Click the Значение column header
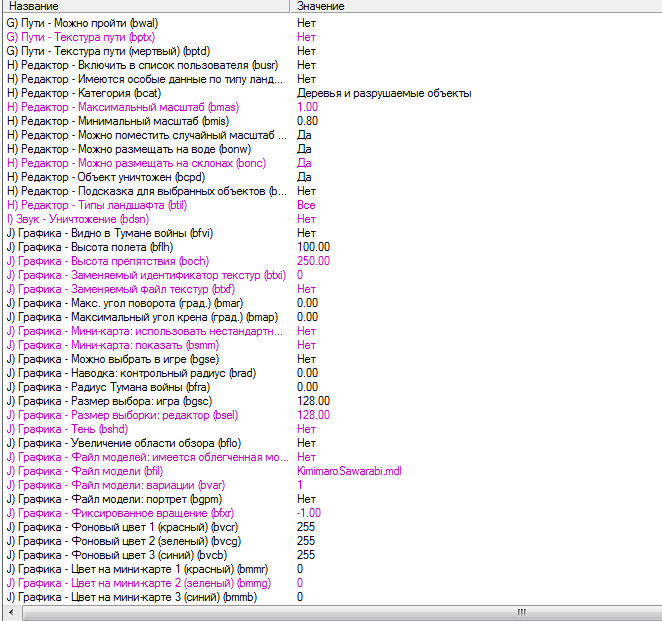 [476, 6]
